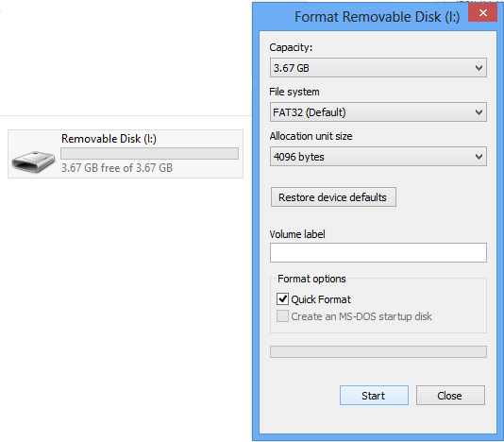Click the chevron arrow on Capacity field
504x442 pixels.
click(479, 68)
